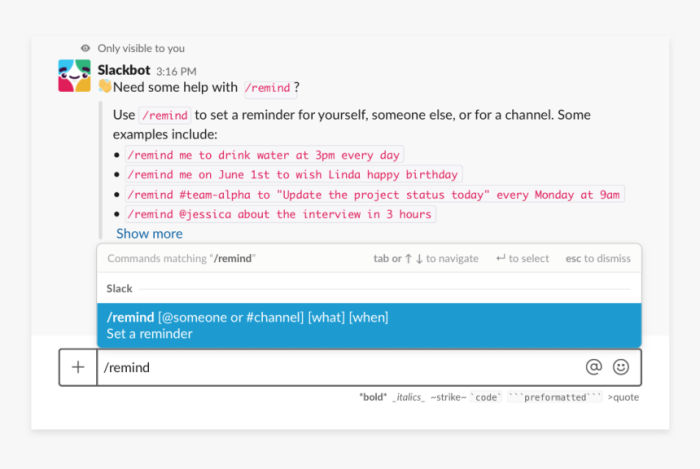Click the ```preformatted``` formatting hint
This screenshot has height=469, width=700.
pos(554,397)
